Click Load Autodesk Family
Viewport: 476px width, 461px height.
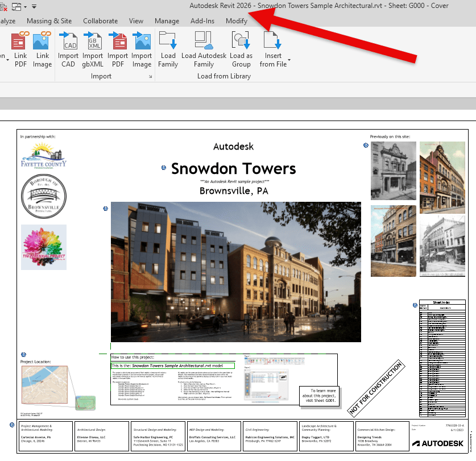pos(204,49)
